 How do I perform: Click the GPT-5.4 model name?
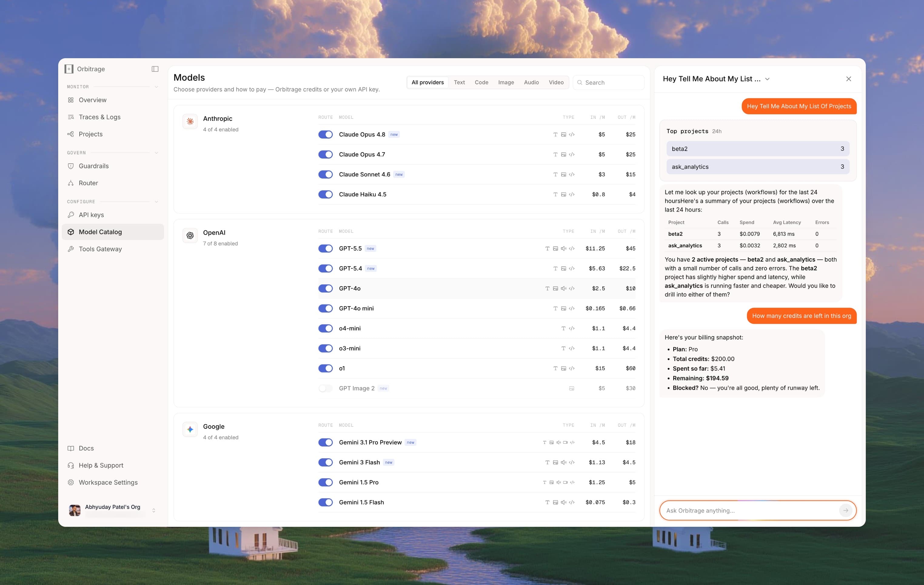coord(350,269)
